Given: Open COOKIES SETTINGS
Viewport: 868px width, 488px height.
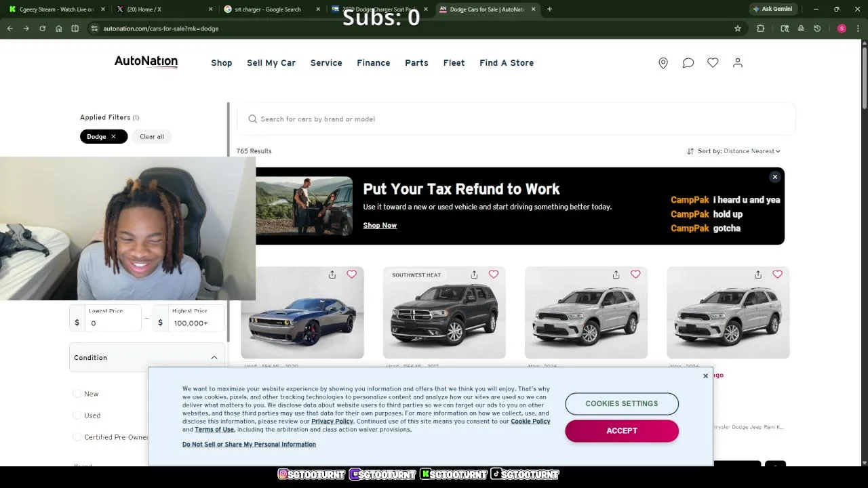Looking at the screenshot, I should (622, 403).
